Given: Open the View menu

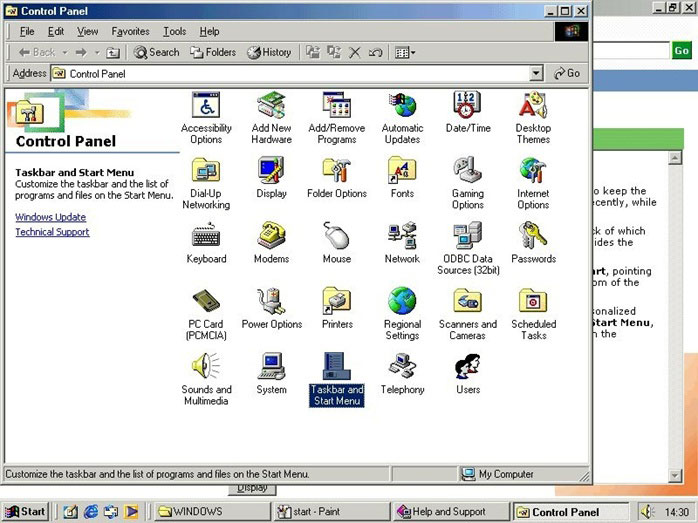Looking at the screenshot, I should (x=87, y=32).
